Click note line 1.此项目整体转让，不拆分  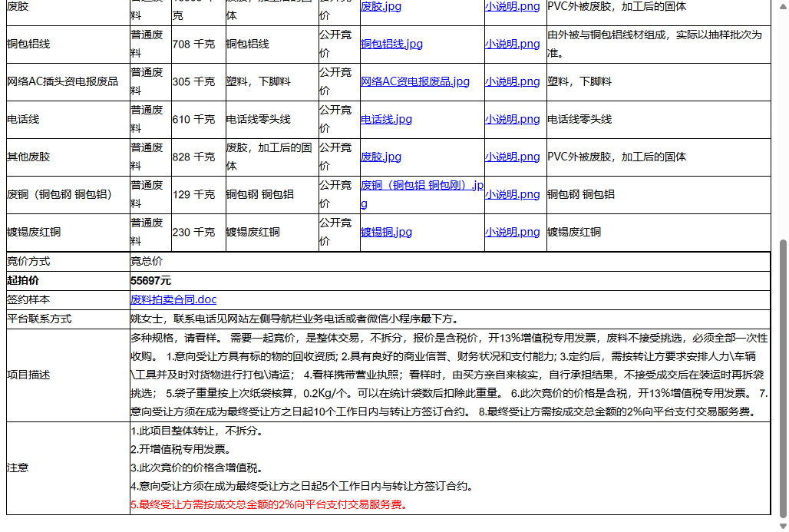[196, 431]
